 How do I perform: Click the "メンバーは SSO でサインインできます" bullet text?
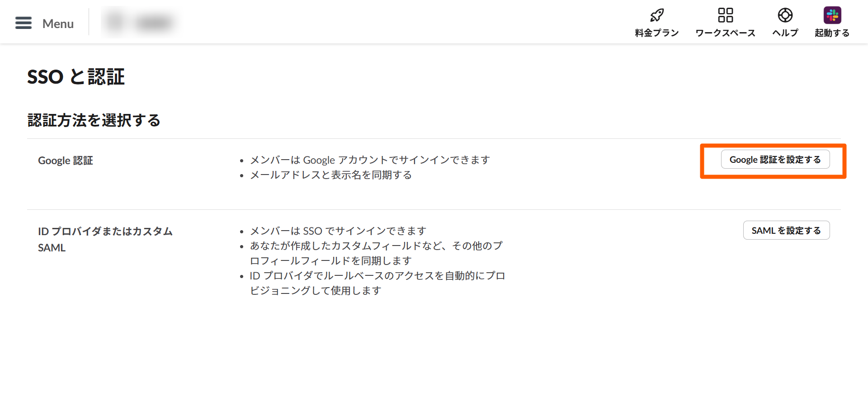[338, 231]
